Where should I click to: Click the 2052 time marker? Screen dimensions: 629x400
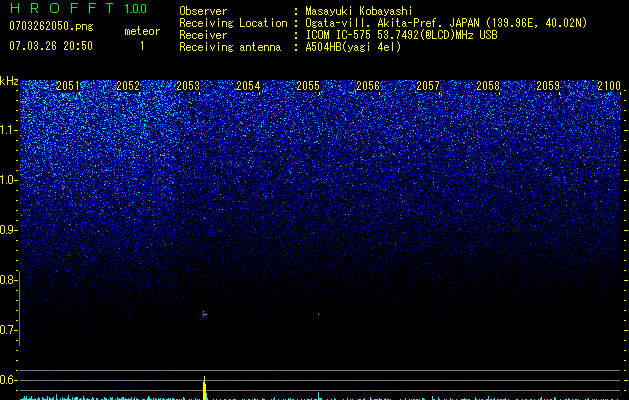(128, 86)
